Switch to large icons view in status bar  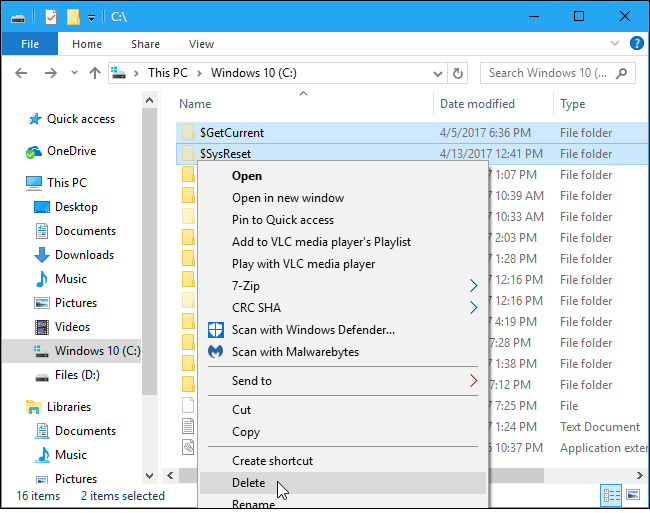[631, 496]
